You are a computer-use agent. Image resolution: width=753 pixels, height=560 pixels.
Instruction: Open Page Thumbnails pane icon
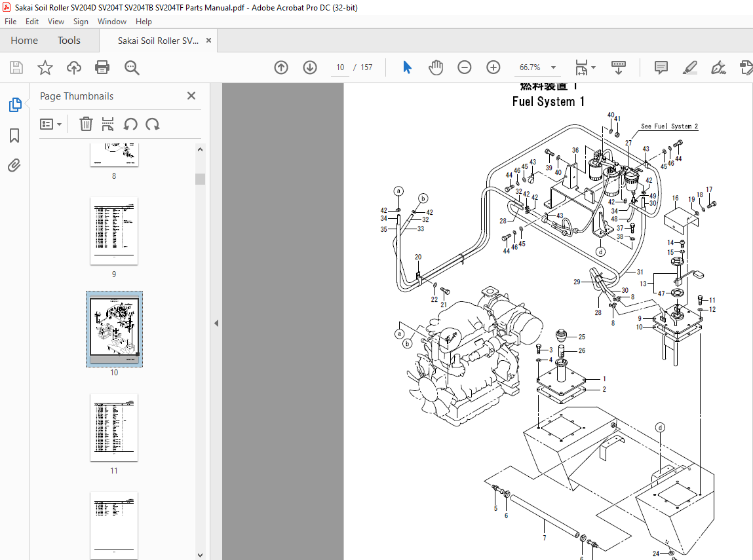coord(15,105)
